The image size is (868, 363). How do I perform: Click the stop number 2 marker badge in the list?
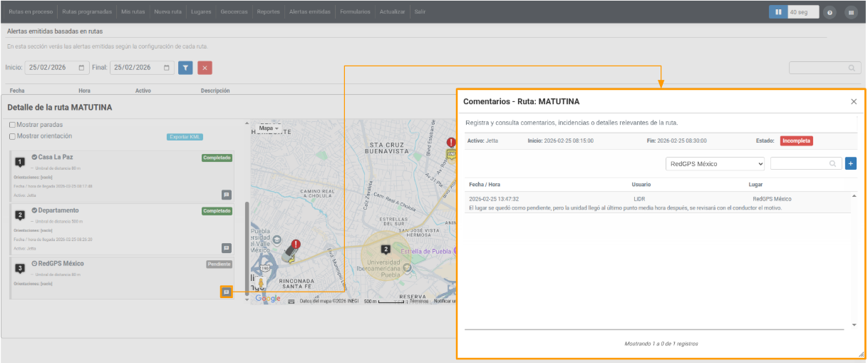(x=20, y=215)
